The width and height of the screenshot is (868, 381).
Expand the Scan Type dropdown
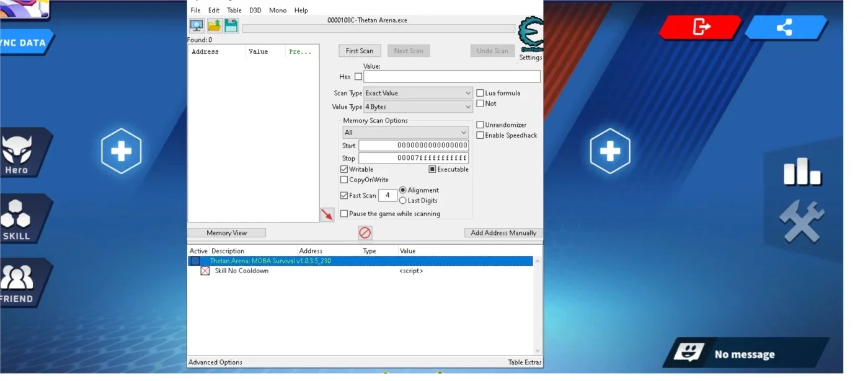click(418, 94)
